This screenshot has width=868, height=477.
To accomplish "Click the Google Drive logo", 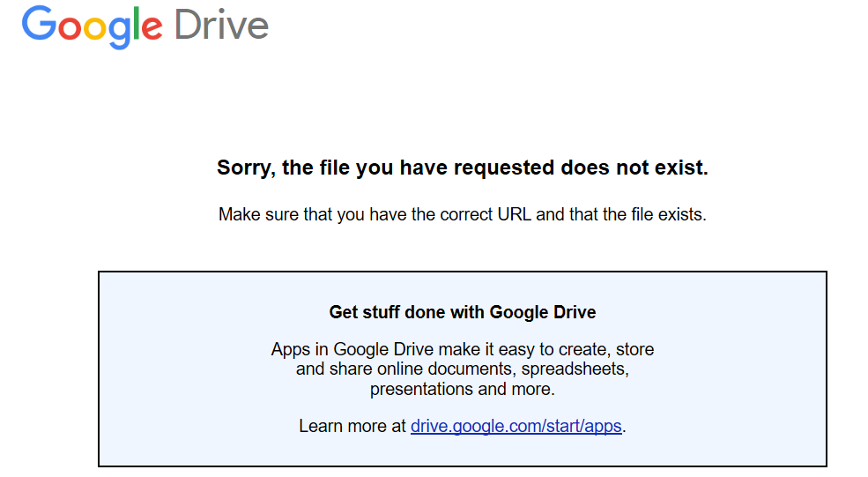I will pyautogui.click(x=145, y=26).
